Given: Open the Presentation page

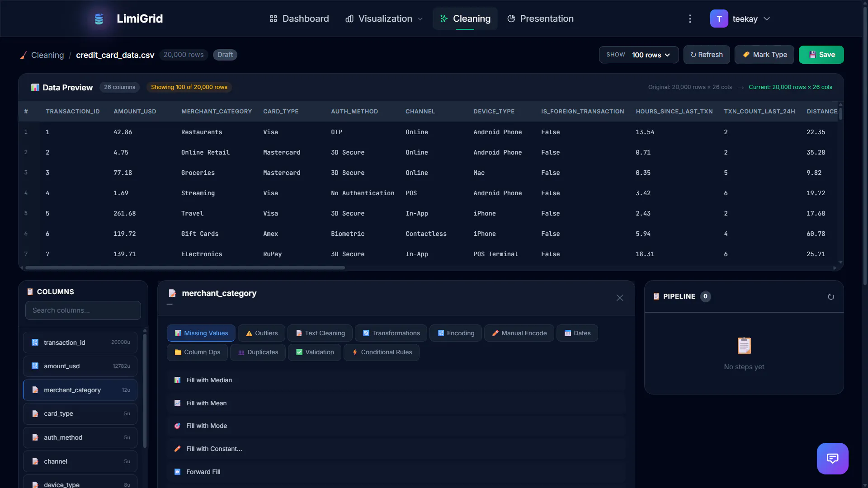Looking at the screenshot, I should (540, 19).
